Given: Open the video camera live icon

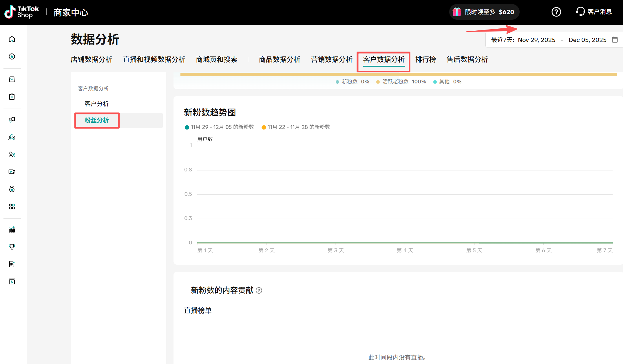Looking at the screenshot, I should click(x=12, y=172).
